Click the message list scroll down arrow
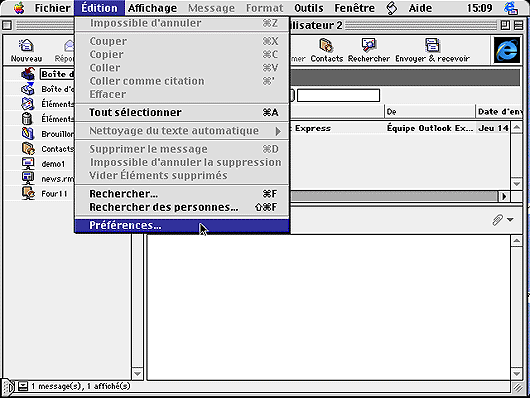 coord(516,184)
